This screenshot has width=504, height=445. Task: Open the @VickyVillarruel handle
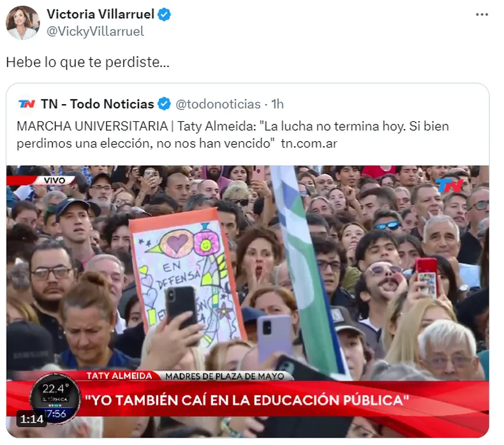95,31
